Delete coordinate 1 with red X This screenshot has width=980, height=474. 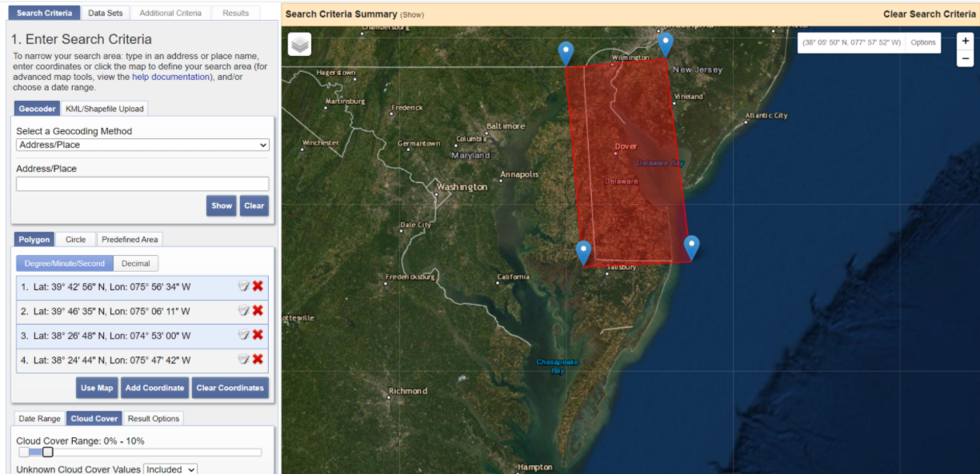(258, 287)
